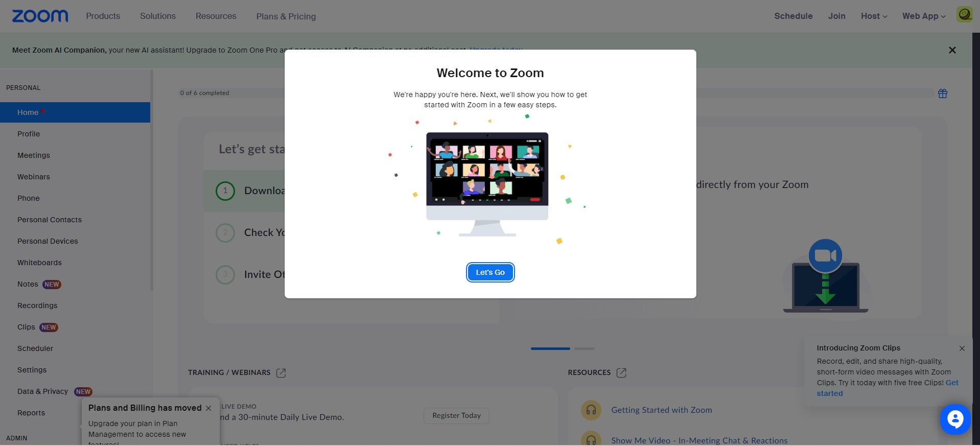Image resolution: width=980 pixels, height=446 pixels.
Task: Open Scheduler in the sidebar
Action: (35, 348)
